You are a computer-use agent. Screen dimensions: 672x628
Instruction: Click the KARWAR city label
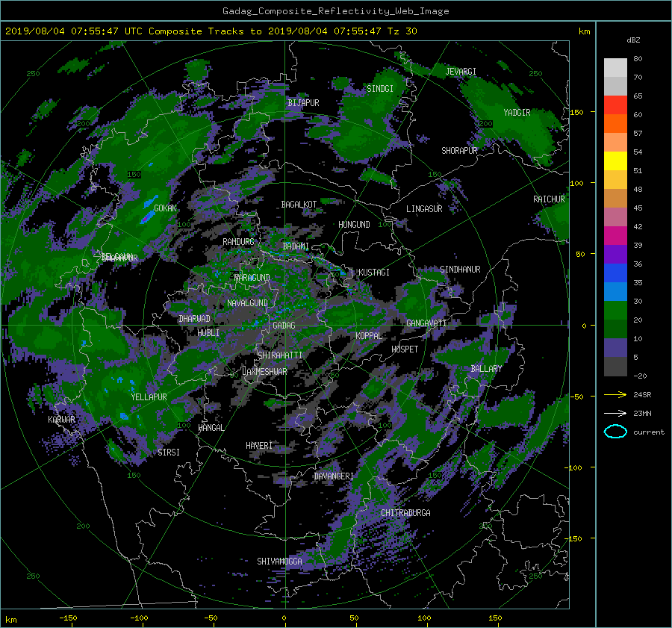point(61,420)
